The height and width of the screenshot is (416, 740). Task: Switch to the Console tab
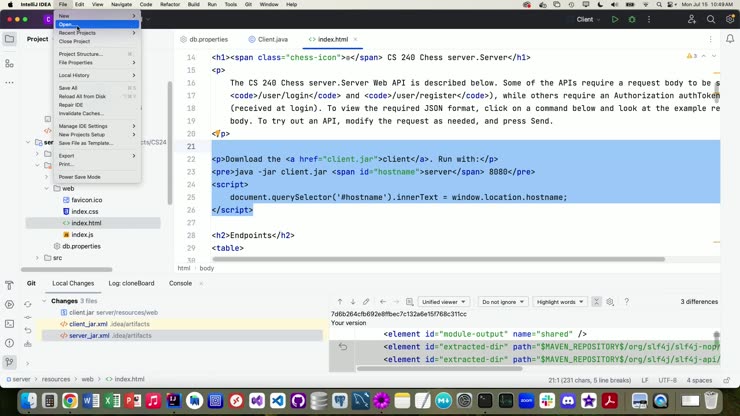pyautogui.click(x=180, y=283)
